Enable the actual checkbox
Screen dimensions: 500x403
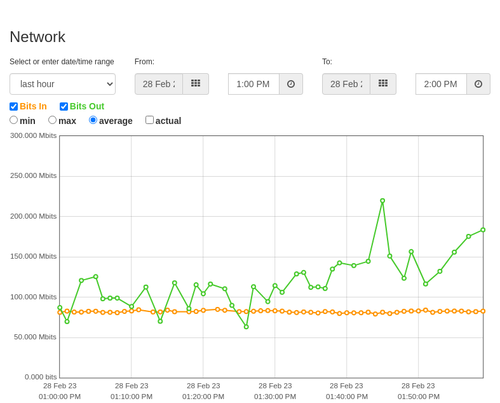click(x=150, y=120)
